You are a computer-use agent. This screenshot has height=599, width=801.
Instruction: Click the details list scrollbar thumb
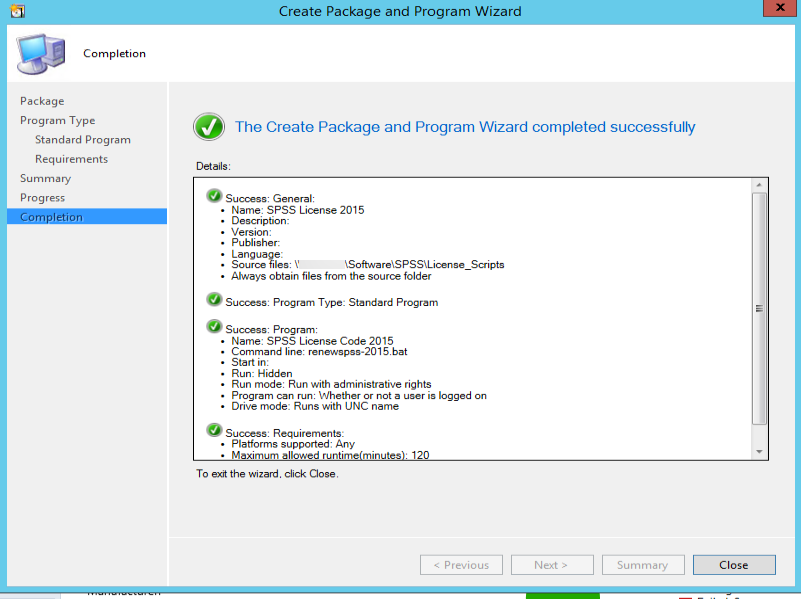click(x=759, y=308)
